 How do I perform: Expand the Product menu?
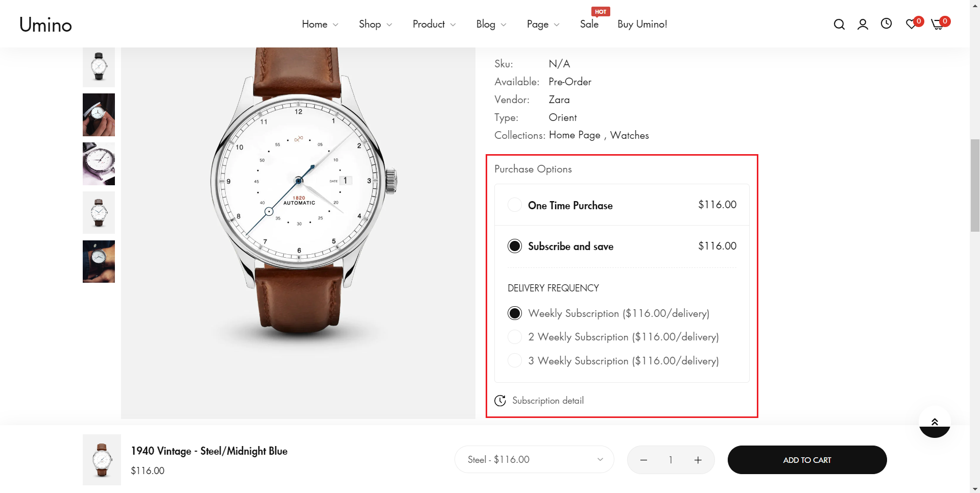tap(434, 24)
